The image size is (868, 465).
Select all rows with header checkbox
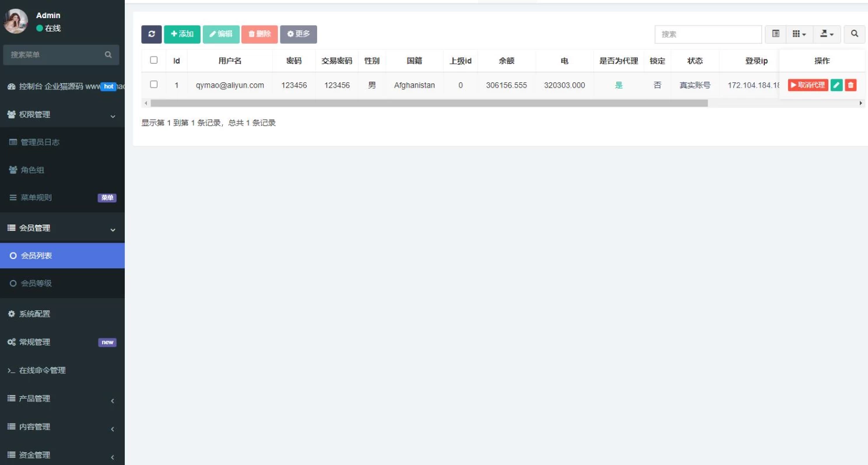point(154,60)
